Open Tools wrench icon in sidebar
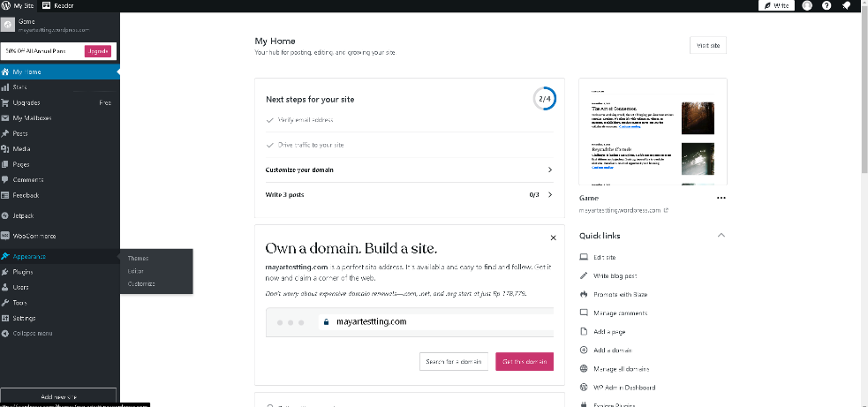Viewport: 868px width, 407px height. tap(5, 303)
